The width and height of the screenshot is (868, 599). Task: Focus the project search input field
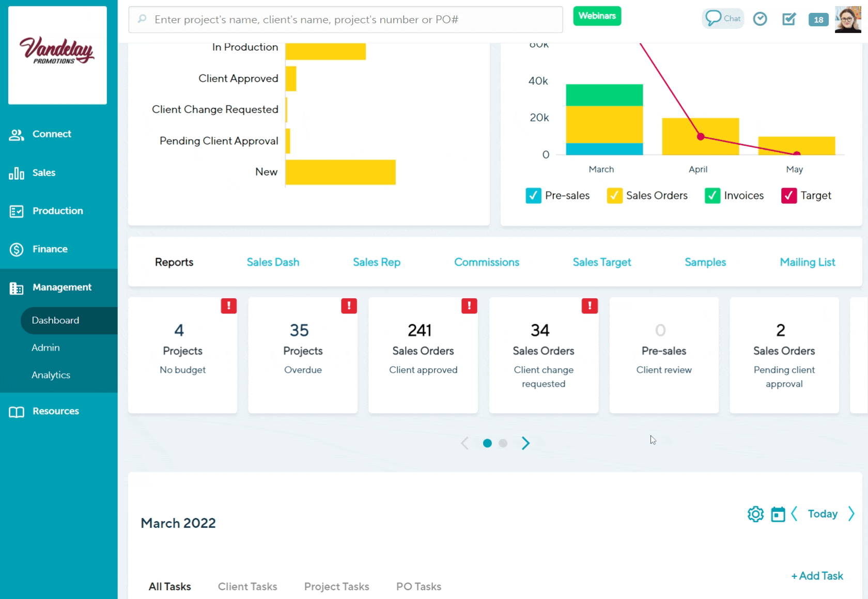click(345, 20)
